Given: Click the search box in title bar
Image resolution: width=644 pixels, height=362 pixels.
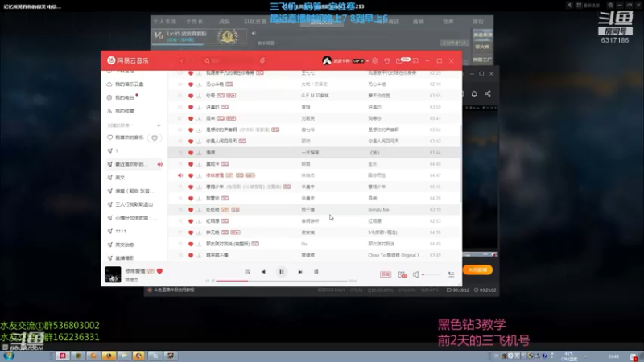Looking at the screenshot, I should pos(229,61).
